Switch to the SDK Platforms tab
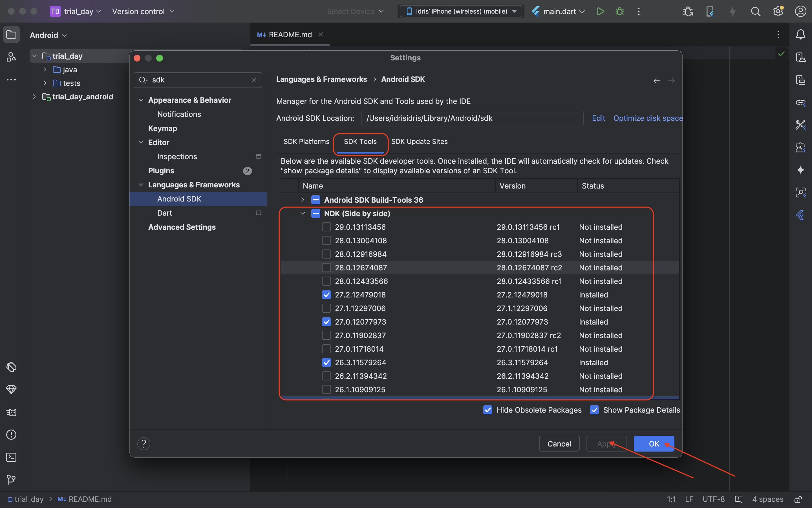The height and width of the screenshot is (508, 812). [306, 141]
